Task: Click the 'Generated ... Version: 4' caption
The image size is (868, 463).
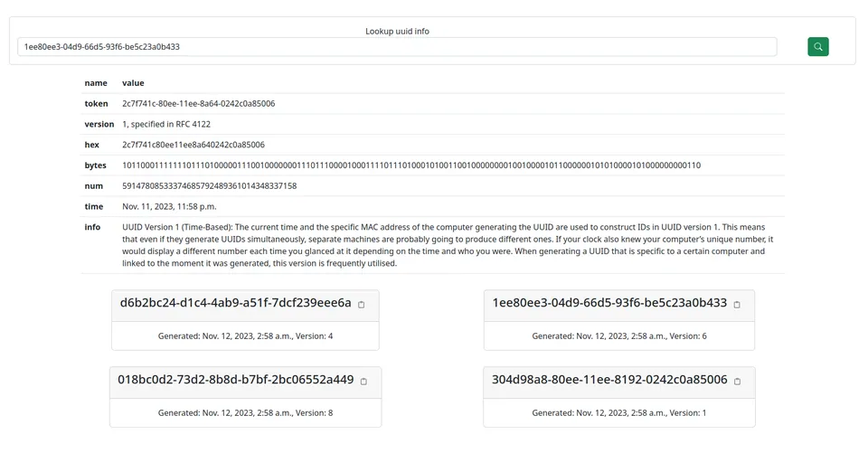Action: click(x=245, y=335)
